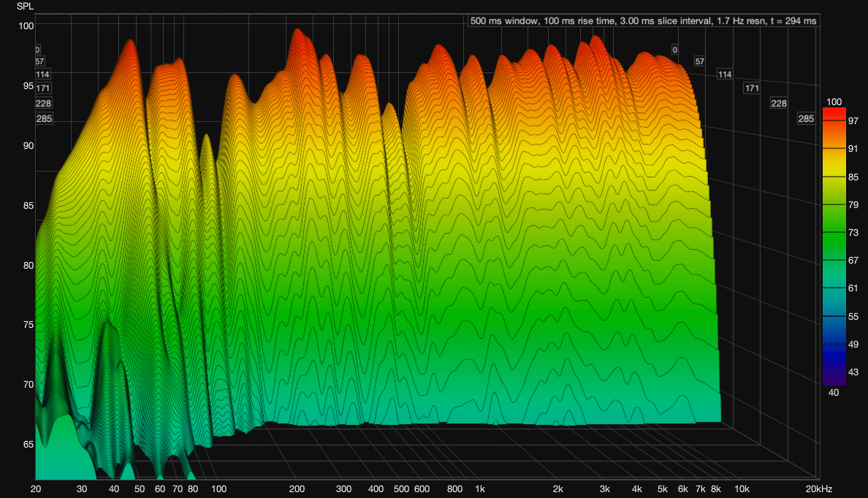The image size is (868, 498).
Task: Click the SPL axis title label
Action: click(25, 7)
